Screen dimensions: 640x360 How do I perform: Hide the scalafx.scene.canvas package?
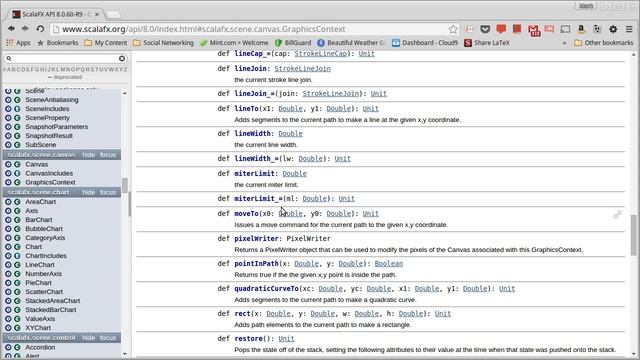[x=89, y=155]
